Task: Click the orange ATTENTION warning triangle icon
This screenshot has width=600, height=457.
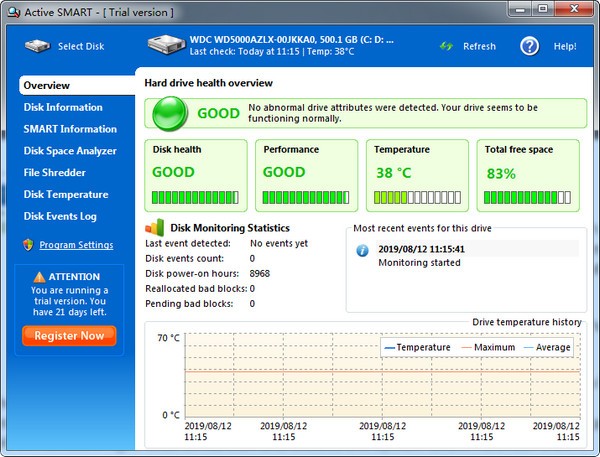Action: coord(39,277)
